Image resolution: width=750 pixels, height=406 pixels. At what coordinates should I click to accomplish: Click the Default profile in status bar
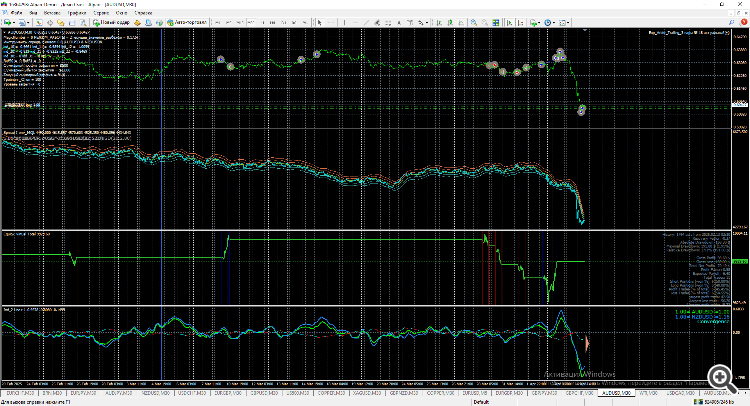(481, 402)
